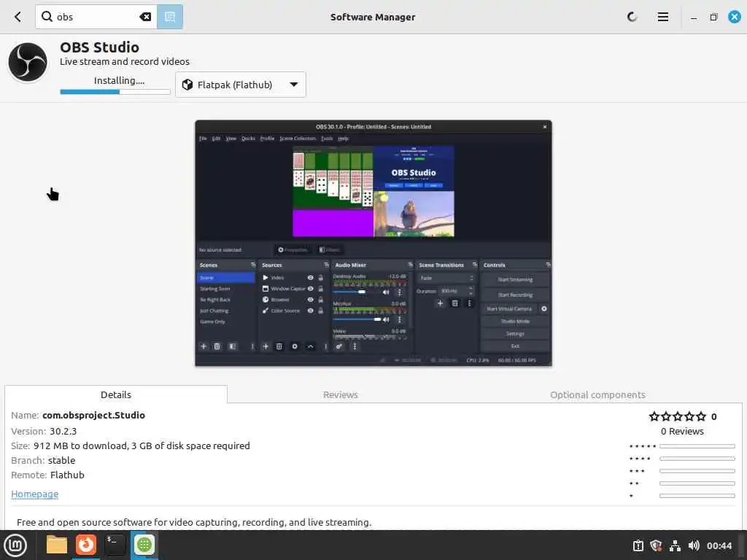Open the clock showing 00:44

[x=719, y=545]
